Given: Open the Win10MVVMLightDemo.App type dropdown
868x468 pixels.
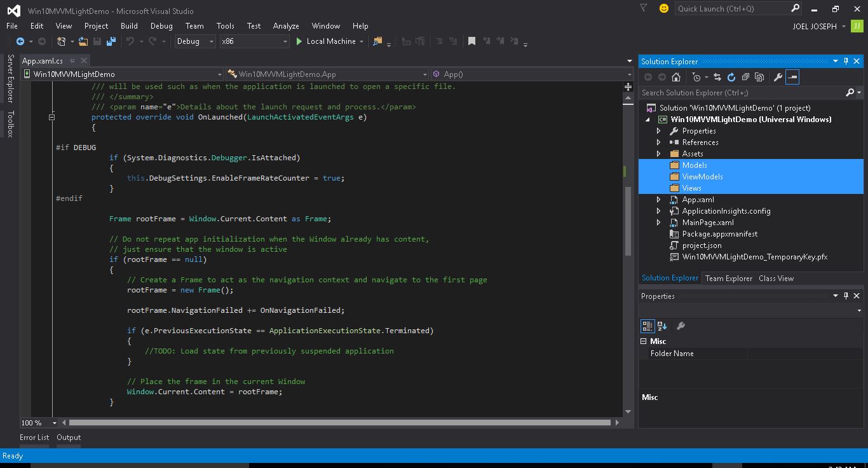Looking at the screenshot, I should [x=328, y=74].
